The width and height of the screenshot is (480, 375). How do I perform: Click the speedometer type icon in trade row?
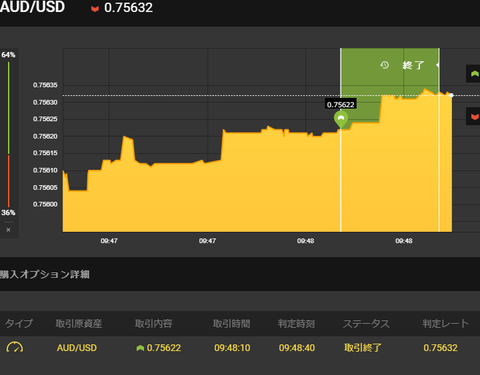coord(15,347)
